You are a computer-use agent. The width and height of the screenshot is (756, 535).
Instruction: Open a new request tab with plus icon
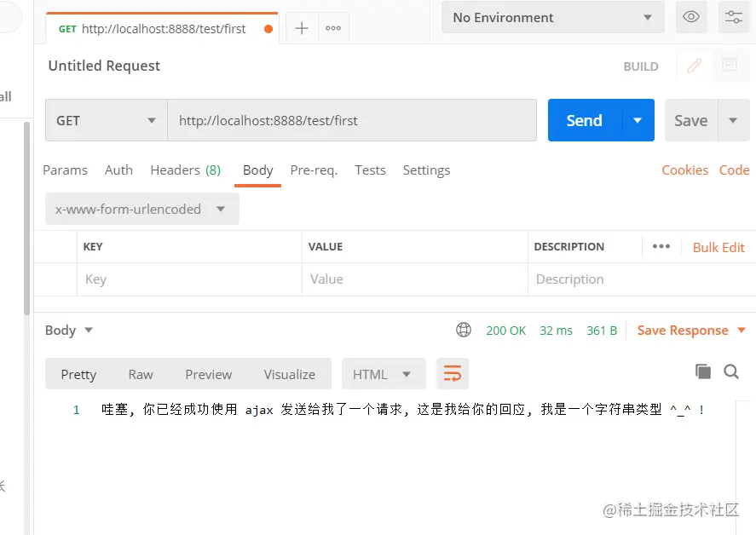click(x=302, y=28)
